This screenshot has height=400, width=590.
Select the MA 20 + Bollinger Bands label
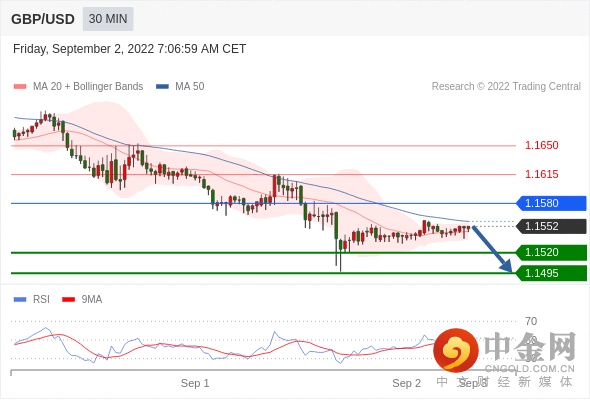coord(88,87)
